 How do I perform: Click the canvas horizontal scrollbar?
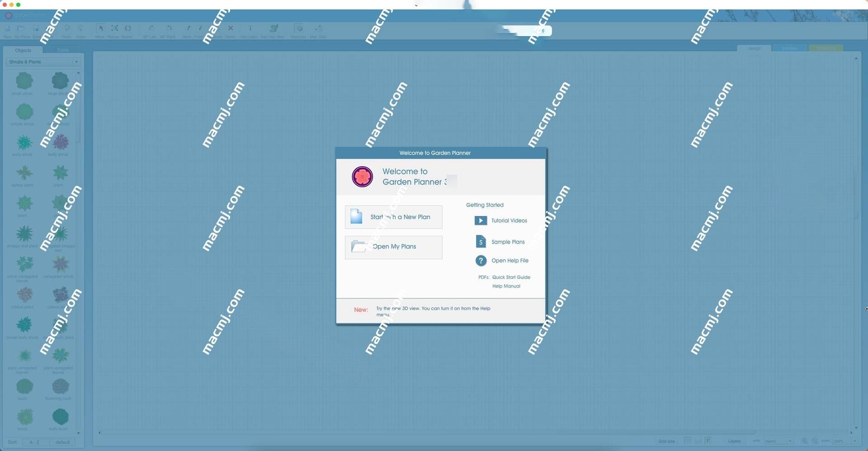pyautogui.click(x=429, y=432)
